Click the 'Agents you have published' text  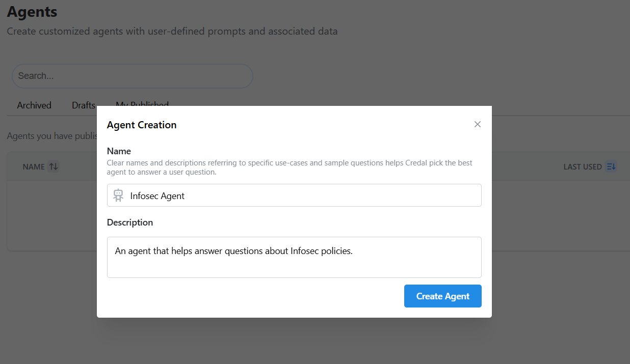[x=51, y=136]
